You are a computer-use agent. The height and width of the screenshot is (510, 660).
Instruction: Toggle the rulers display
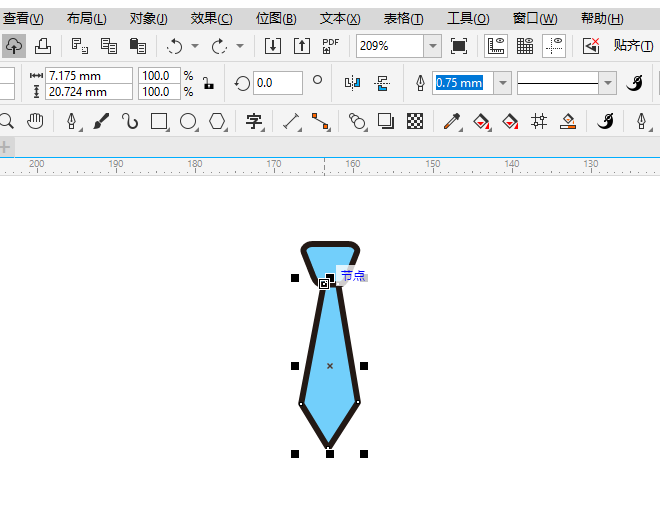pyautogui.click(x=496, y=46)
